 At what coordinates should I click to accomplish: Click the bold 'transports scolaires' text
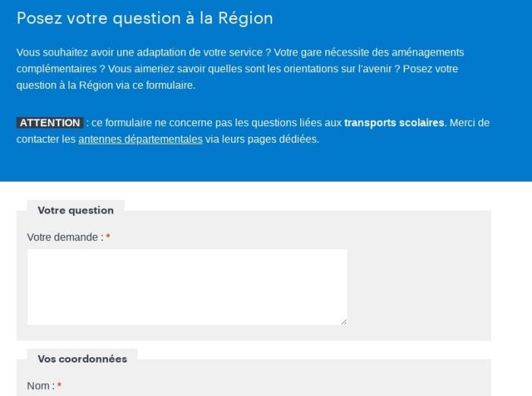394,122
